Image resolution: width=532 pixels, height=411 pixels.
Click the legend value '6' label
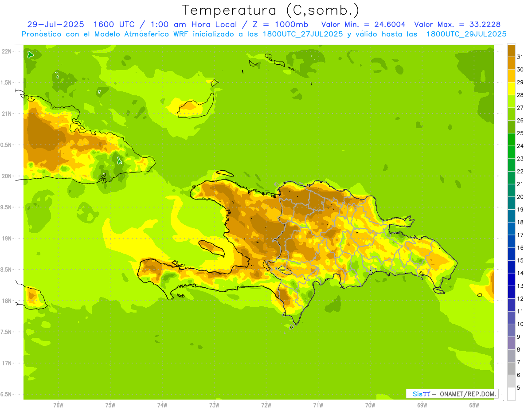pyautogui.click(x=518, y=375)
